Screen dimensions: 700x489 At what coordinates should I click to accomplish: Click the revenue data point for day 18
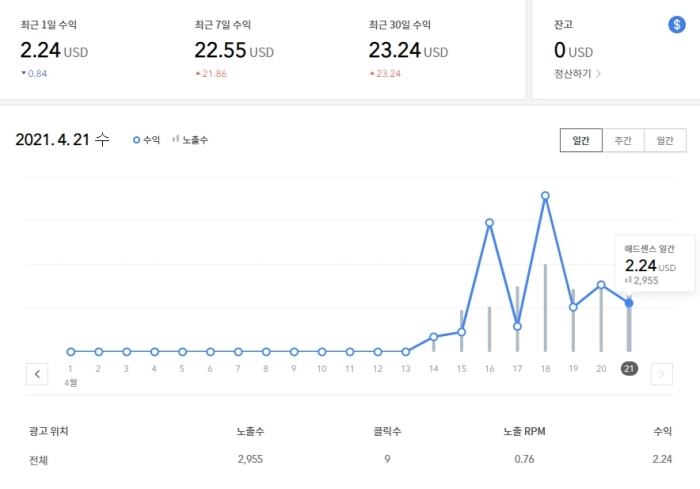point(545,196)
